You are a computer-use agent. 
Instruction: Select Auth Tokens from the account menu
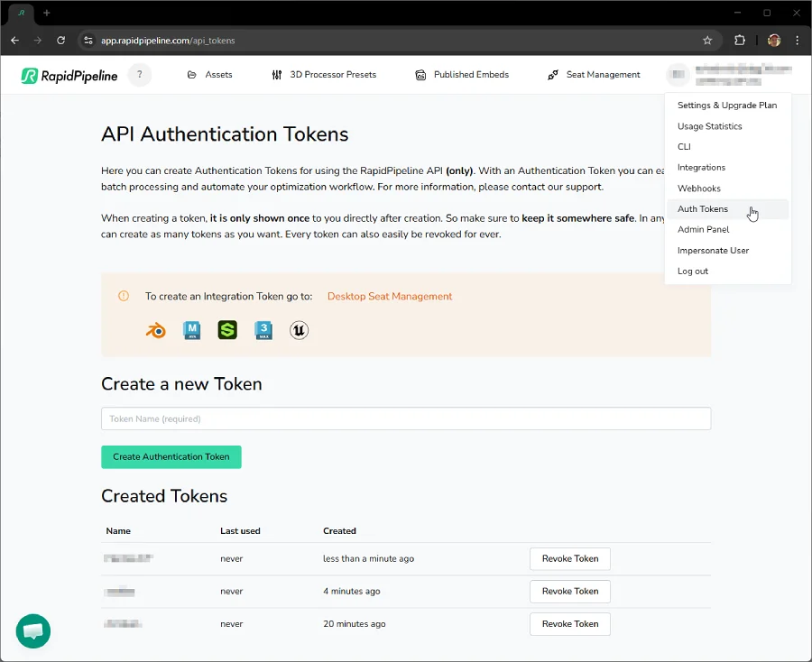tap(704, 208)
